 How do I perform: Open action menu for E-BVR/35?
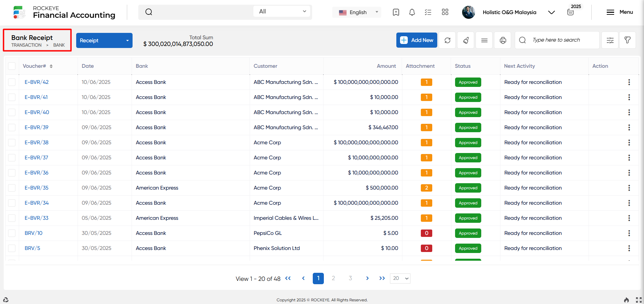(629, 188)
